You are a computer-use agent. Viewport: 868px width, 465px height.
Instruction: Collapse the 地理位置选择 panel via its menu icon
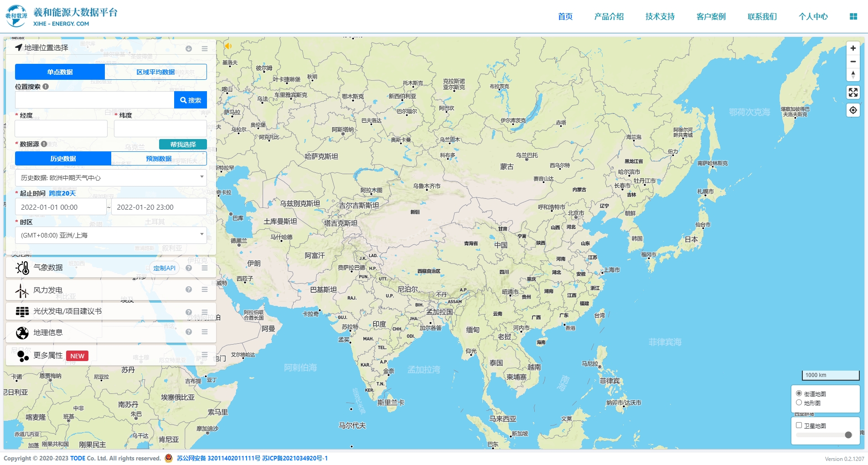coord(205,48)
